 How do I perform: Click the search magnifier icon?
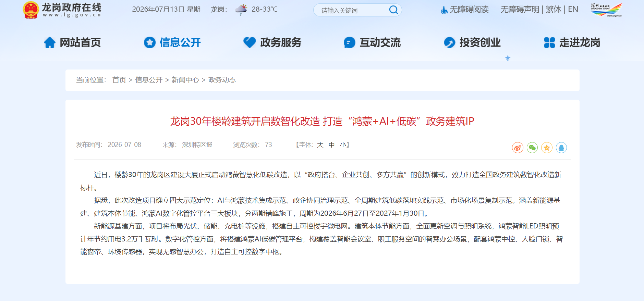(x=393, y=10)
